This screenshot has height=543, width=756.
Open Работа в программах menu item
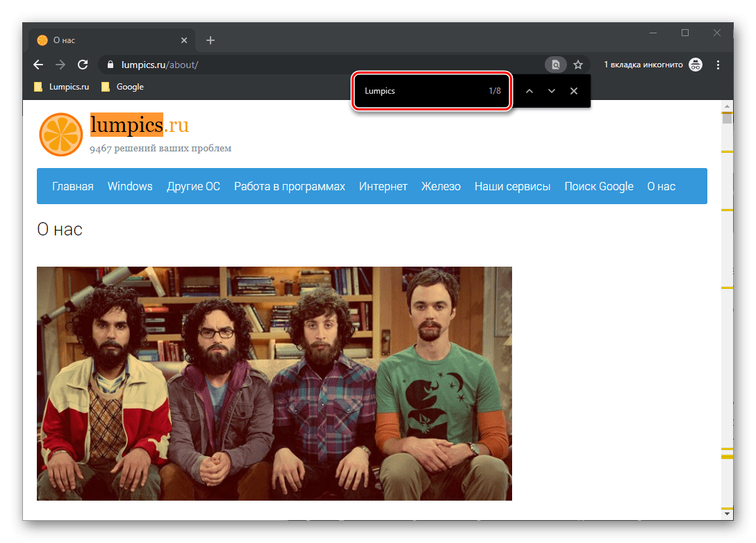[290, 187]
